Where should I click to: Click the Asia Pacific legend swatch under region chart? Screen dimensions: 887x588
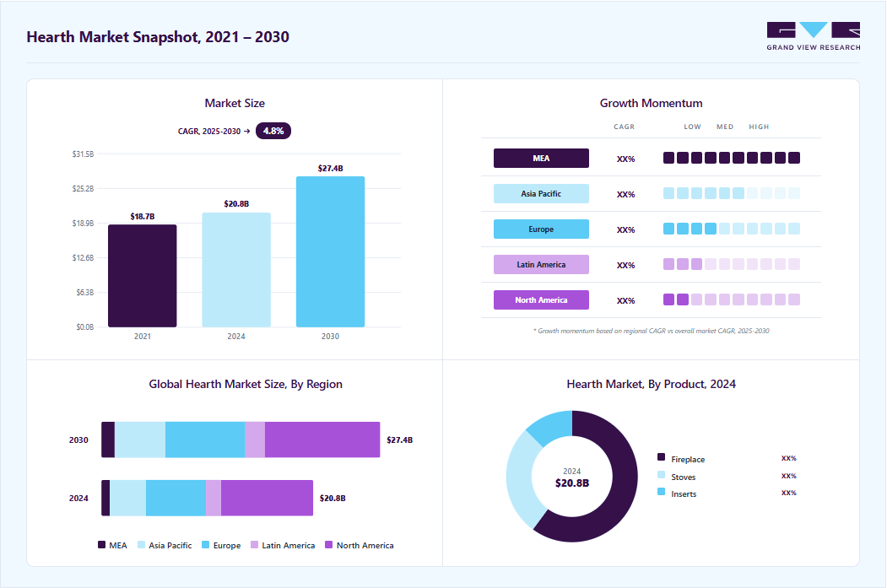pyautogui.click(x=142, y=545)
